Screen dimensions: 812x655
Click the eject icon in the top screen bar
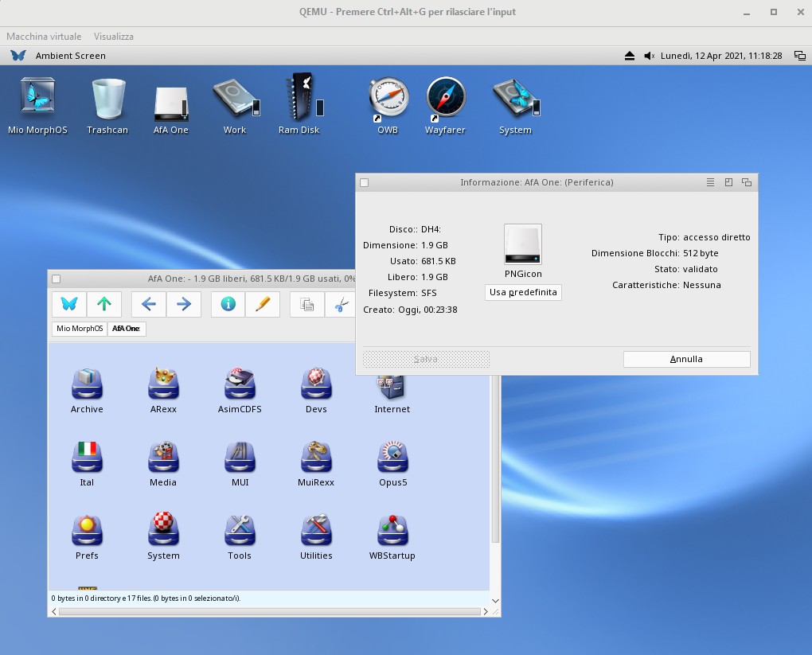[630, 56]
